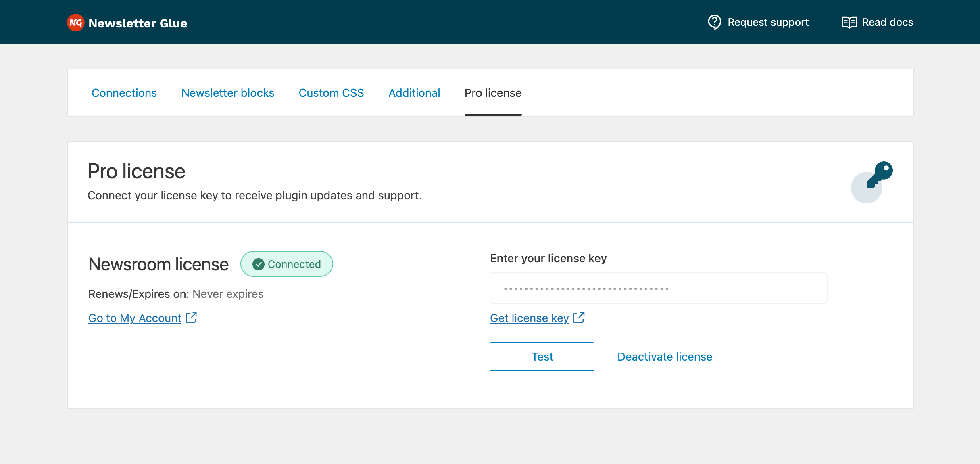
Task: Click the Enter your license key label
Action: [x=548, y=258]
